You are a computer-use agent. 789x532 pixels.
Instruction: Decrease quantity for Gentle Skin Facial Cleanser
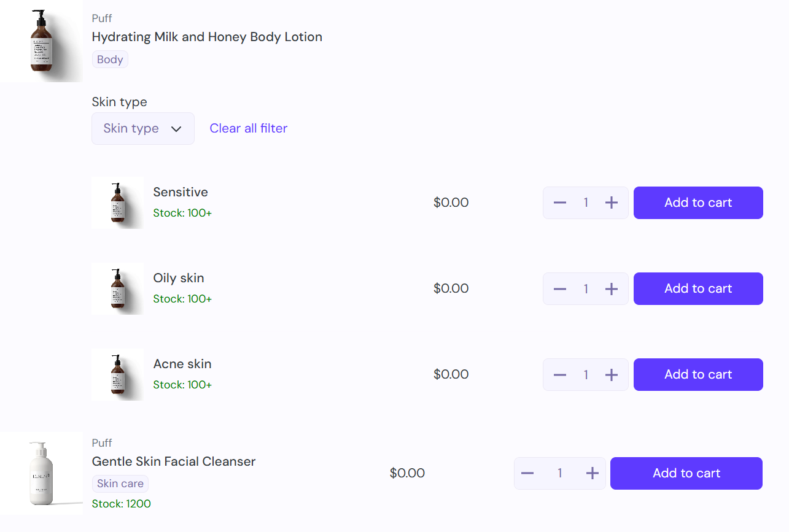click(x=527, y=473)
